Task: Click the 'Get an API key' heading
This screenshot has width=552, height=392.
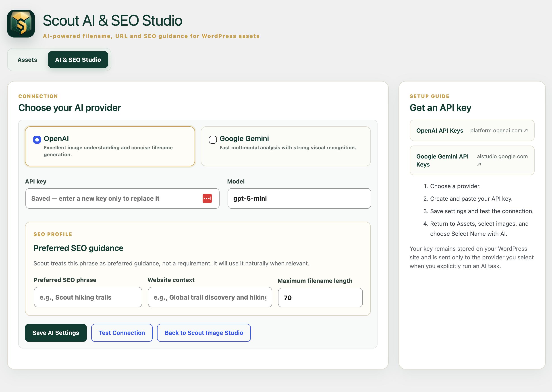Action: (440, 108)
